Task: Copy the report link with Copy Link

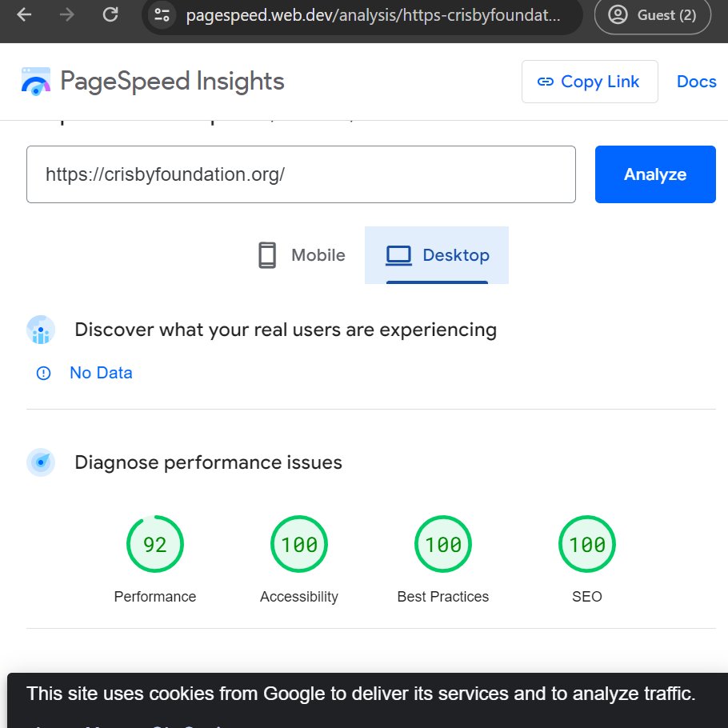Action: tap(590, 82)
